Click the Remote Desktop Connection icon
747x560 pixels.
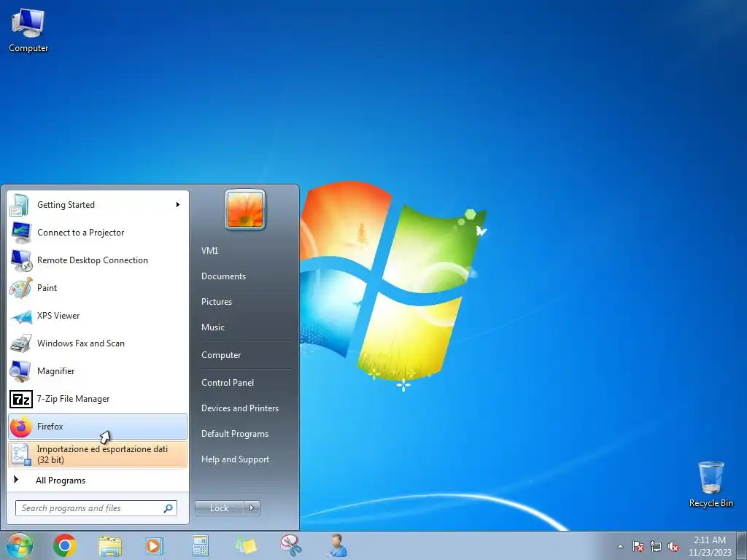(21, 260)
